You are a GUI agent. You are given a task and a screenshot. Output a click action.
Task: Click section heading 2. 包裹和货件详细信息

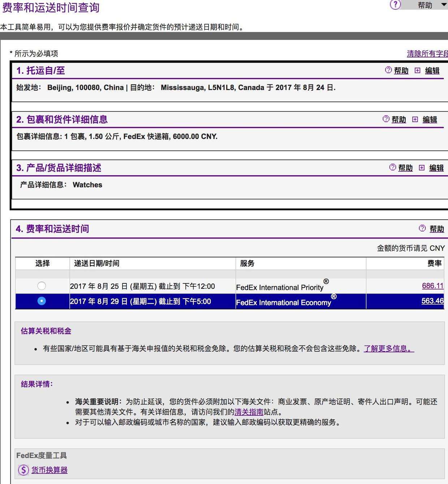(62, 119)
